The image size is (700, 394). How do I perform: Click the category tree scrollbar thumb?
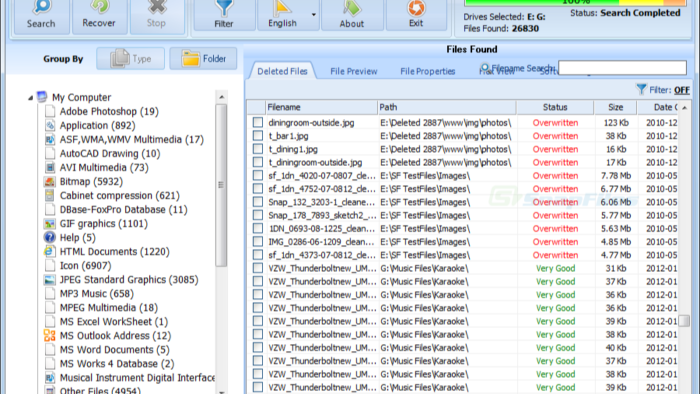click(221, 185)
